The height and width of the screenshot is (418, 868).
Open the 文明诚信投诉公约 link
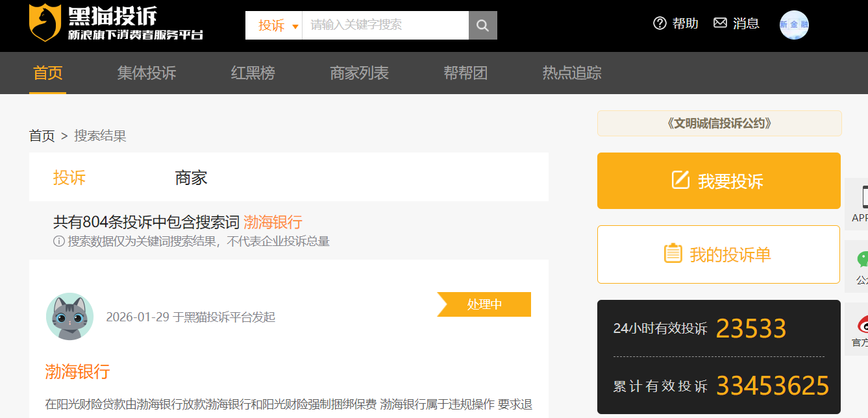(719, 123)
